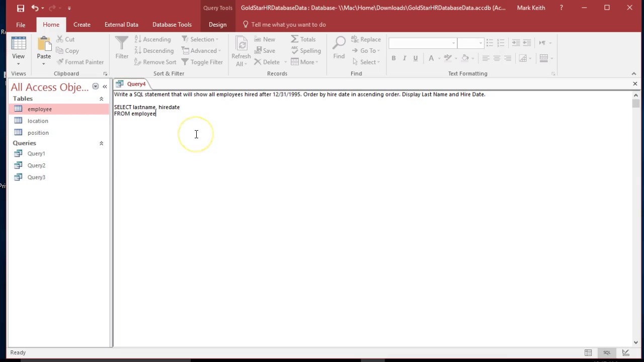The image size is (644, 362).
Task: Sort Descending in Sort & Filter
Action: click(154, 51)
